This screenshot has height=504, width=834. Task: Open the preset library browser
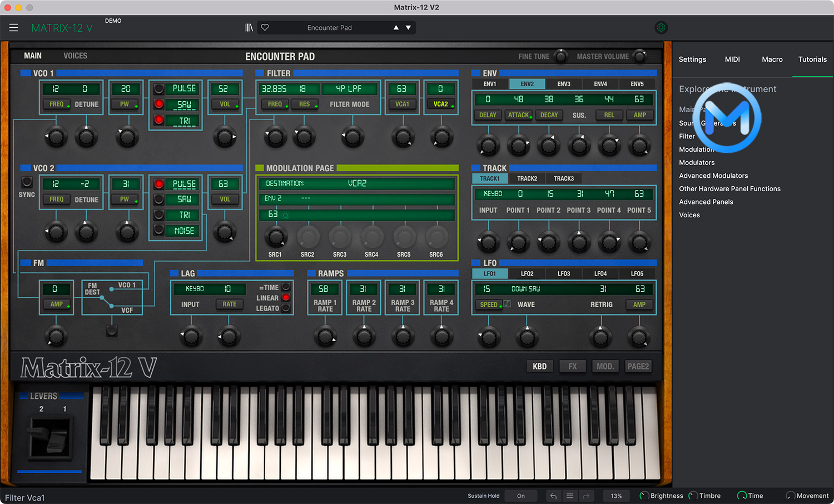tap(249, 28)
